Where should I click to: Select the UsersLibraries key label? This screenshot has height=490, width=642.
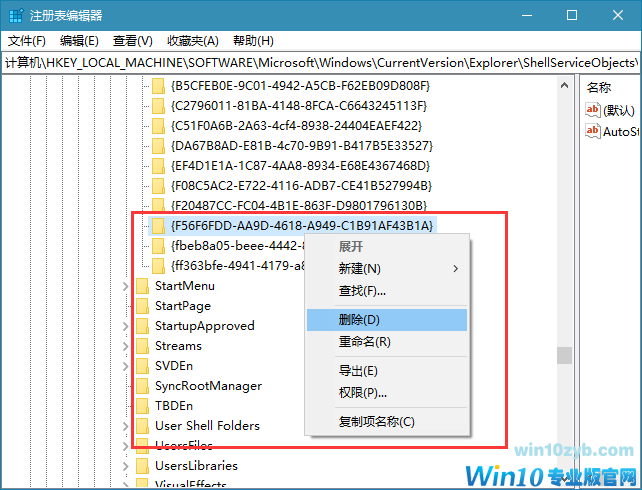[x=197, y=466]
